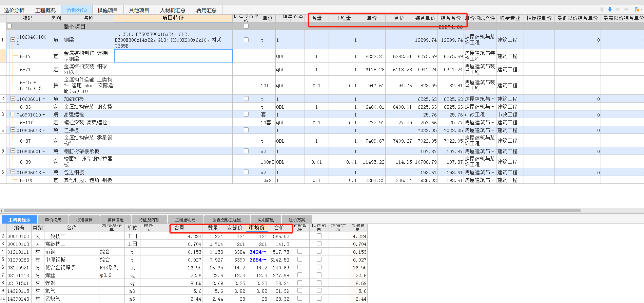Select the 标准换算 bottom tab

(x=84, y=220)
